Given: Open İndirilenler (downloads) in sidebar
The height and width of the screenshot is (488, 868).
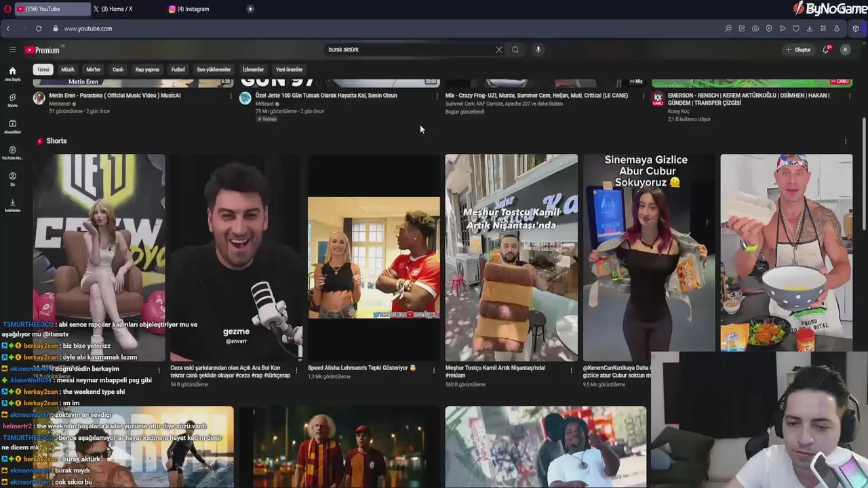Looking at the screenshot, I should pyautogui.click(x=12, y=205).
